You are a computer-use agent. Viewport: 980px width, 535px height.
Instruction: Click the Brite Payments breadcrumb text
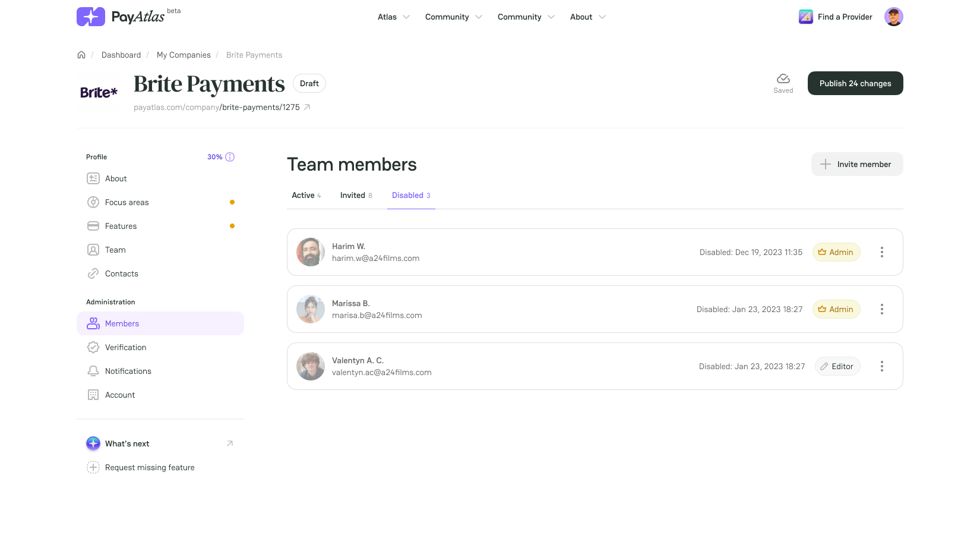[x=254, y=55]
